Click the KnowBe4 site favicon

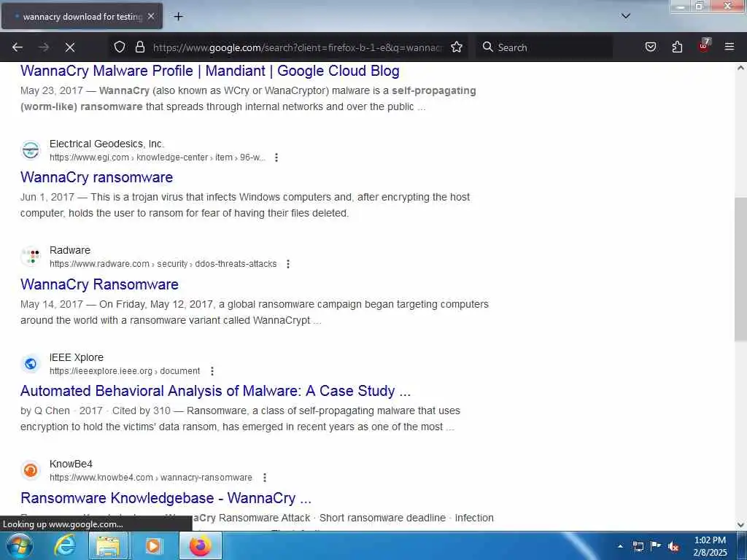point(31,470)
